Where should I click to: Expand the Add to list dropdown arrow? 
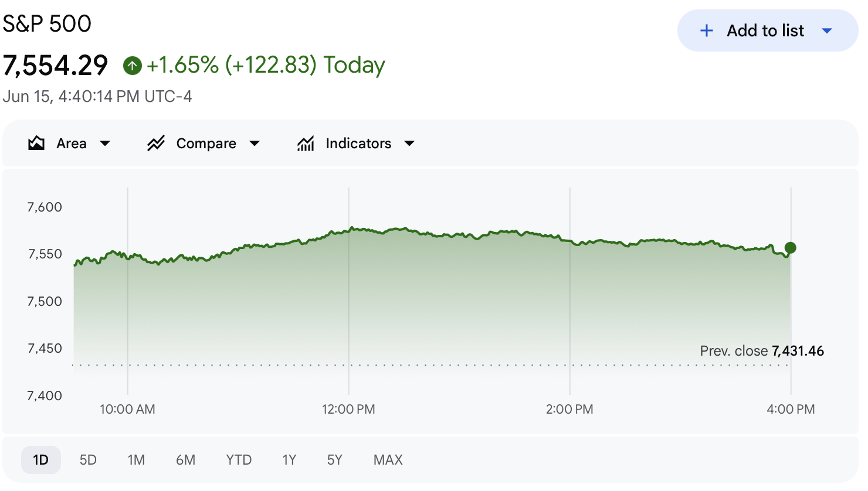(827, 30)
